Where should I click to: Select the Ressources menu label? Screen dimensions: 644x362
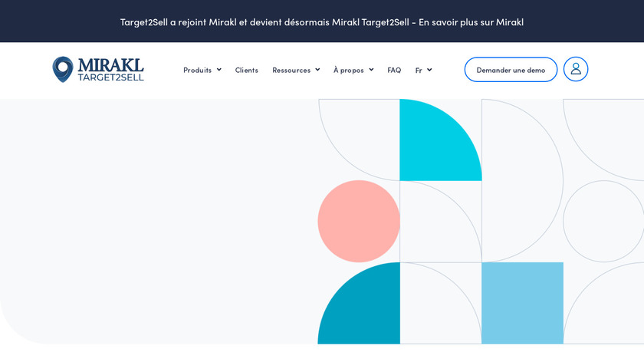(x=291, y=70)
